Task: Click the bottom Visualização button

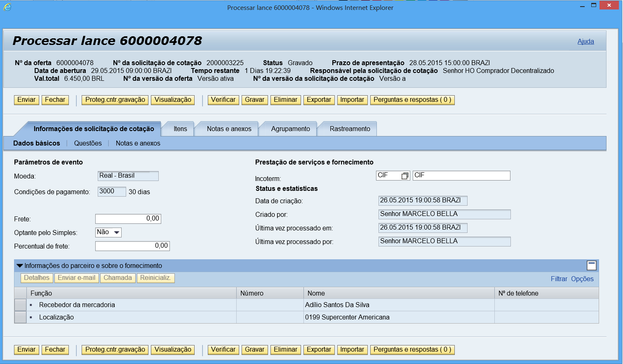Action: (x=173, y=350)
